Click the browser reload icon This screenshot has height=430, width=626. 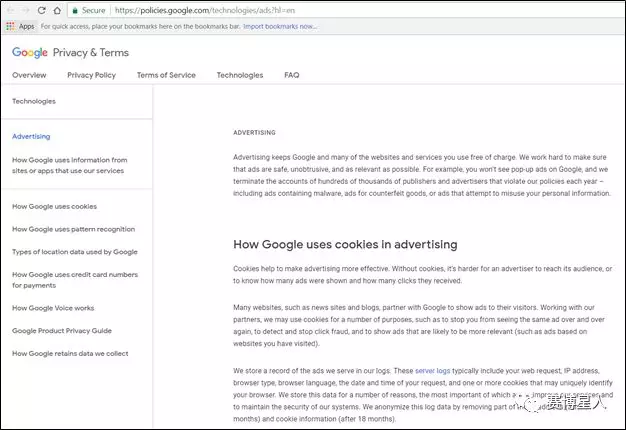pos(42,10)
